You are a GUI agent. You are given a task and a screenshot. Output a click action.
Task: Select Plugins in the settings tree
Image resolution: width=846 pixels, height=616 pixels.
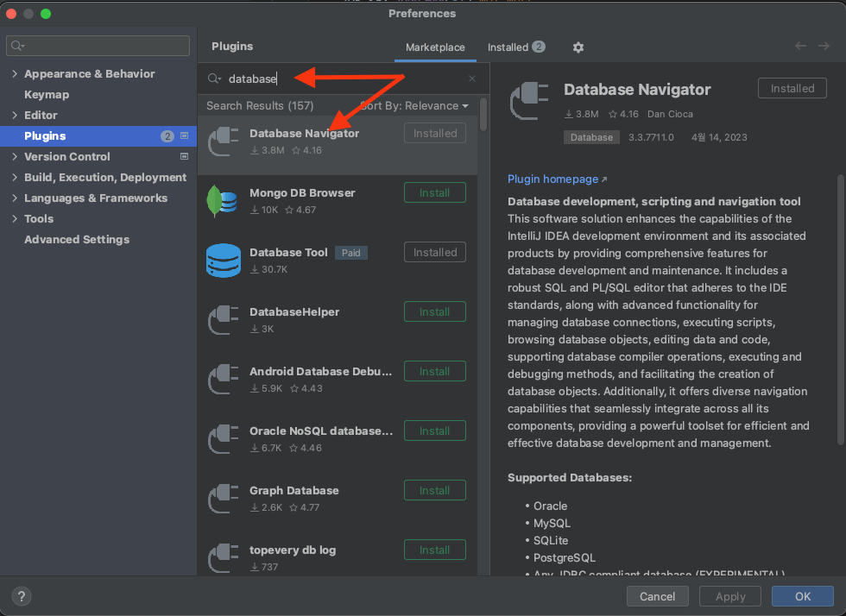point(98,136)
